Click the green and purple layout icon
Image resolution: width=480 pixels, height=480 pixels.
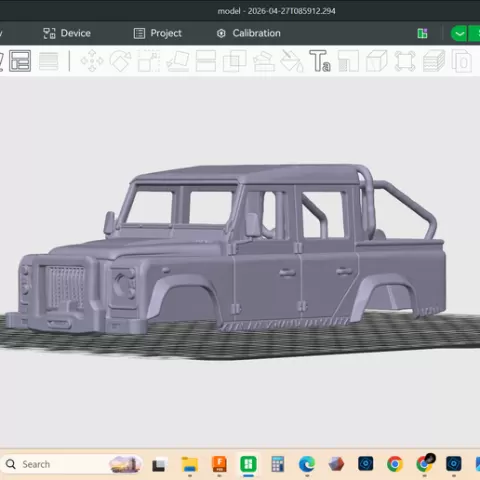(422, 33)
